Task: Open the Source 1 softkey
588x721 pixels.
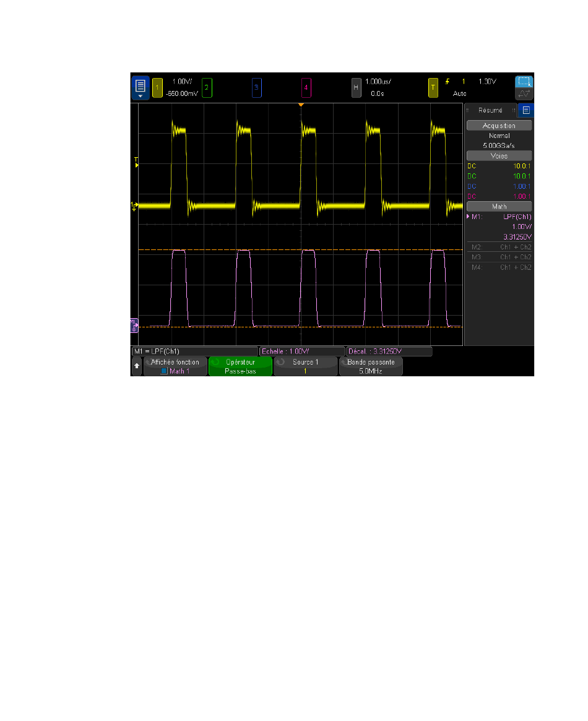Action: [x=305, y=366]
